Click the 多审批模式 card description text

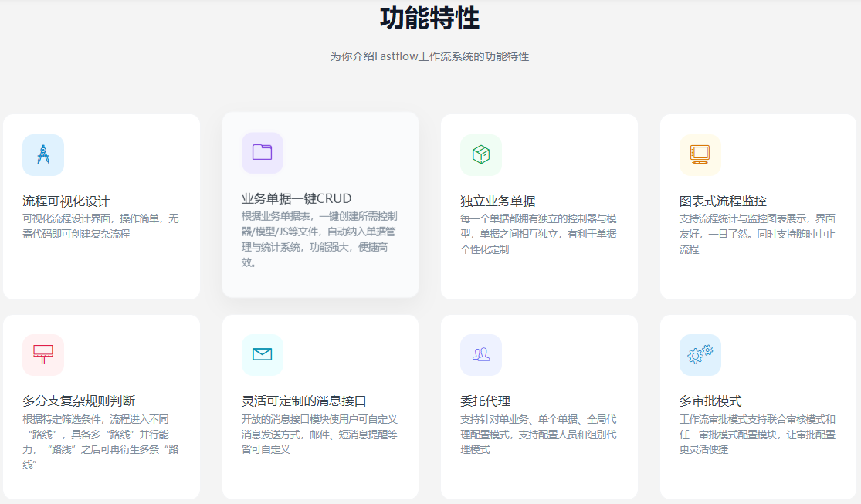click(x=757, y=434)
